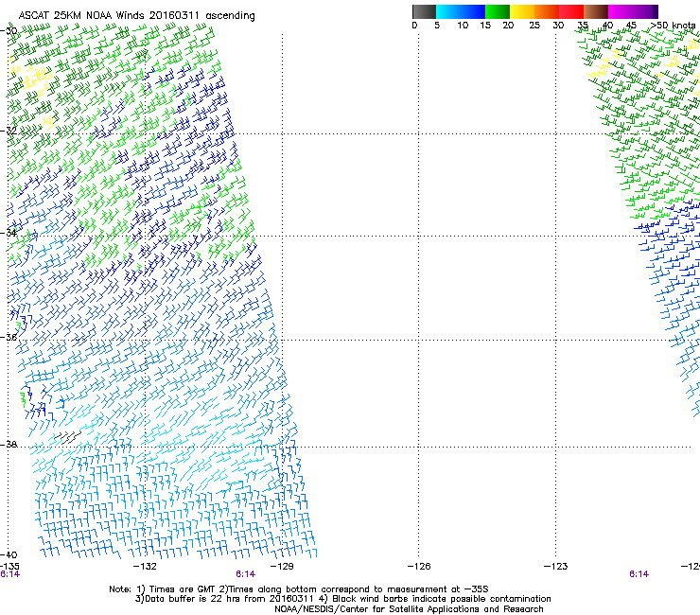Click the -32 latitude axis label
Viewport: 700px width, 615px height.
coord(9,131)
